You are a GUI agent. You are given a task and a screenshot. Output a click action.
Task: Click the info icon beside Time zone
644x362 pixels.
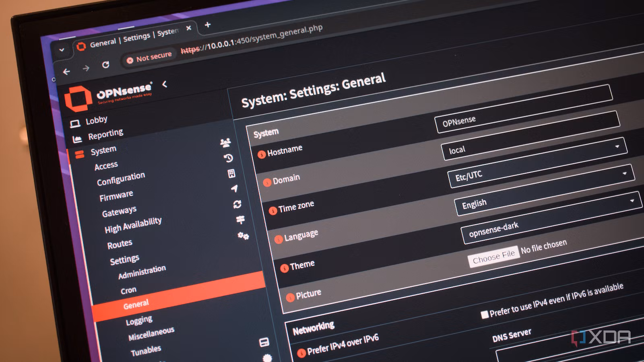click(x=273, y=210)
